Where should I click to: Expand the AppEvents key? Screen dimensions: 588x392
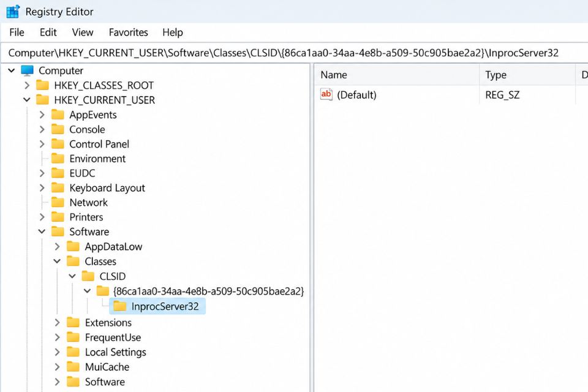pos(42,115)
